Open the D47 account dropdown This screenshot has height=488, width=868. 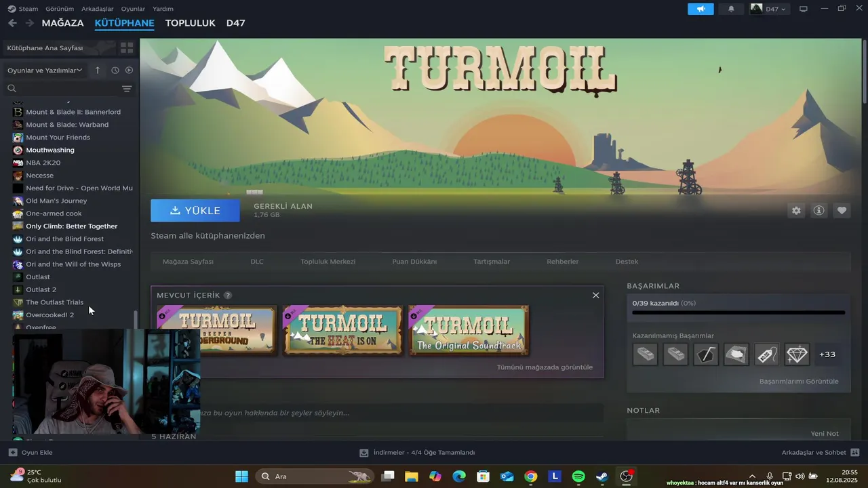coord(768,9)
